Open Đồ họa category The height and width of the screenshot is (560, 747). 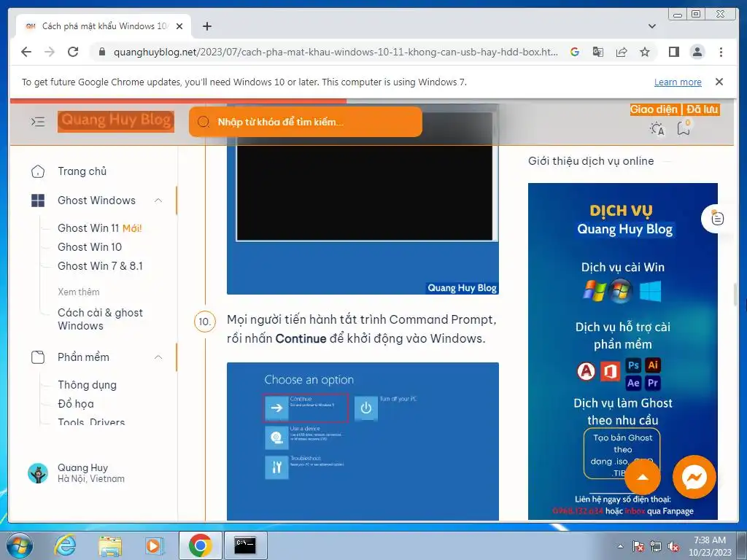76,404
